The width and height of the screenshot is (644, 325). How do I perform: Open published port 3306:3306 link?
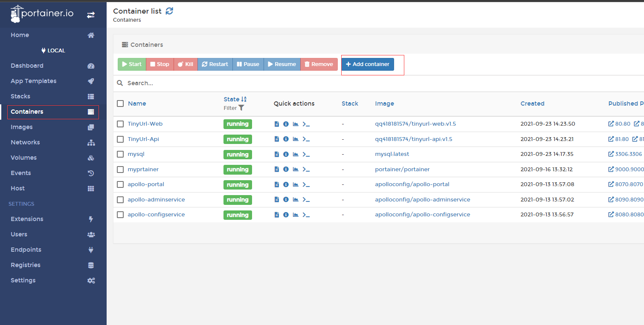click(x=625, y=154)
